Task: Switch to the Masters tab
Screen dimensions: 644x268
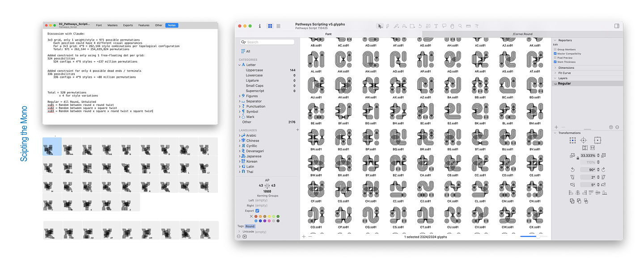Action: coord(113,25)
